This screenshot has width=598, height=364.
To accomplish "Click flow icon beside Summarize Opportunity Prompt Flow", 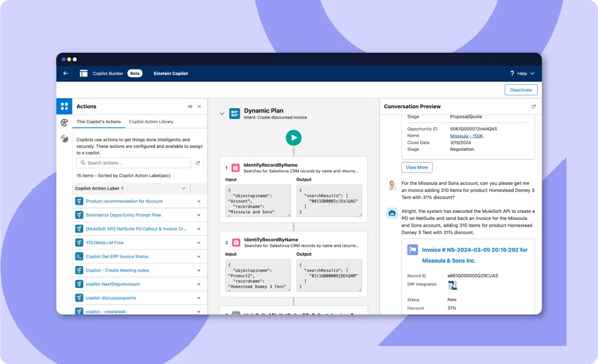I will tap(79, 215).
